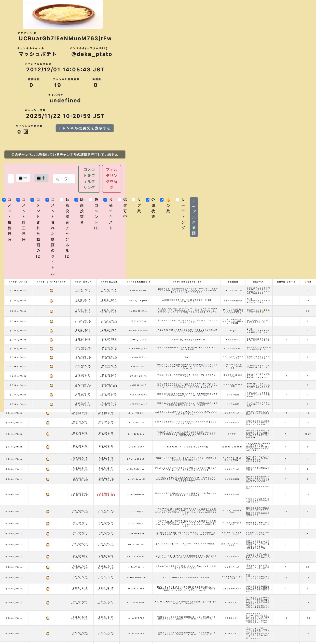Click commenter icon in the 2025/11/17 row
Image resolution: width=316 pixels, height=644 pixels.
click(51, 301)
